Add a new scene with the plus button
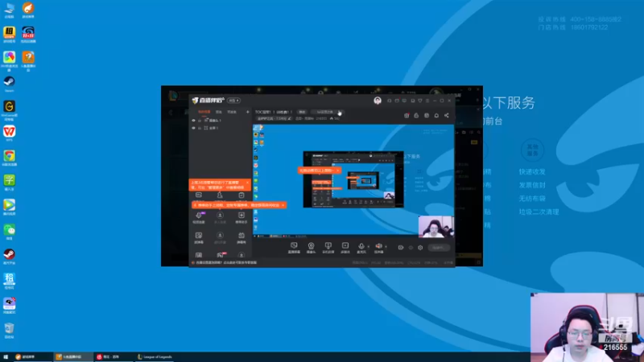Screen dimensions: 644x362 (x=247, y=112)
